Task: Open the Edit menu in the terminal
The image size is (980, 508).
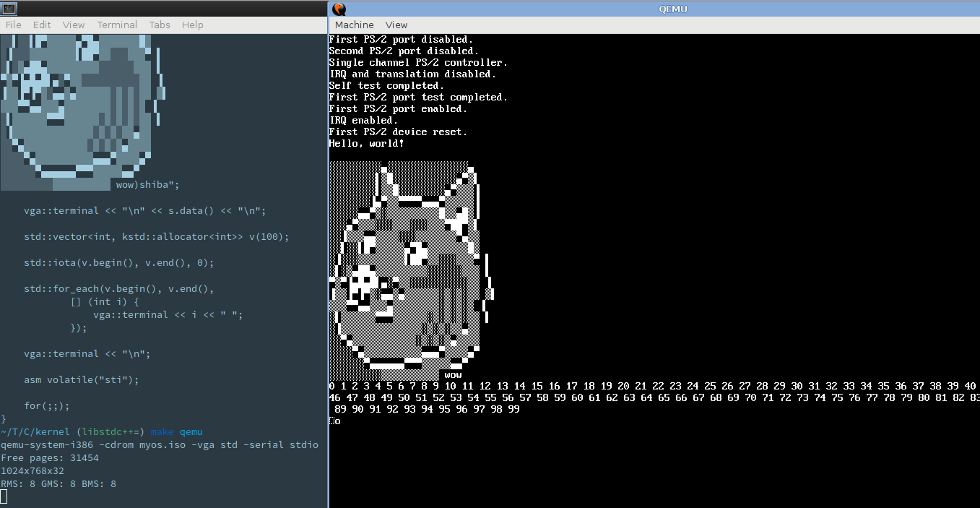Action: click(x=42, y=25)
